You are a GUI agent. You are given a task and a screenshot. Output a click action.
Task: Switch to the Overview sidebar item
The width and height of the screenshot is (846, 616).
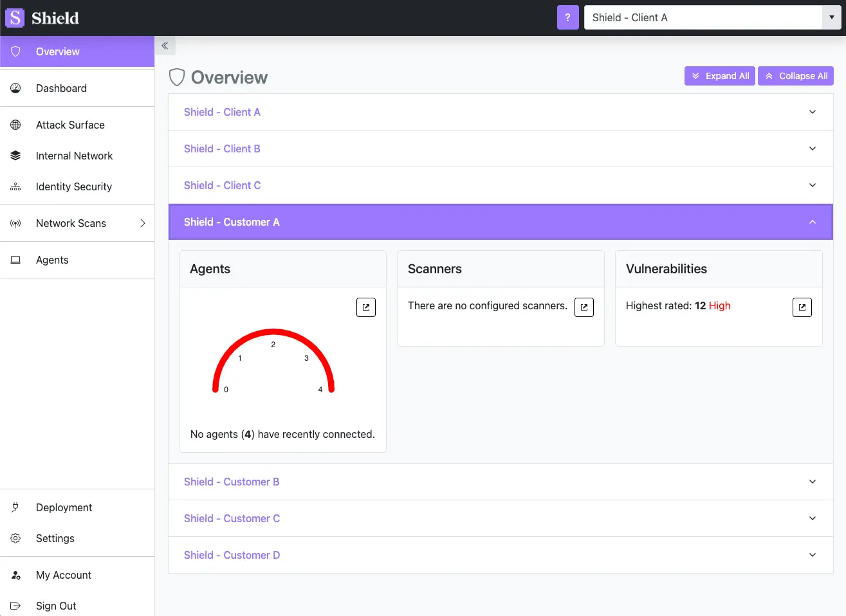coord(57,51)
